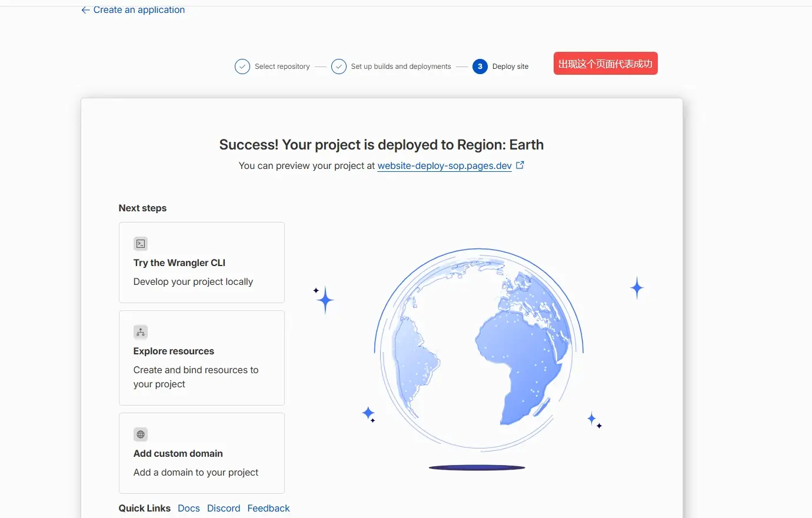
Task: Click external link icon next to pages.dev URL
Action: 520,165
